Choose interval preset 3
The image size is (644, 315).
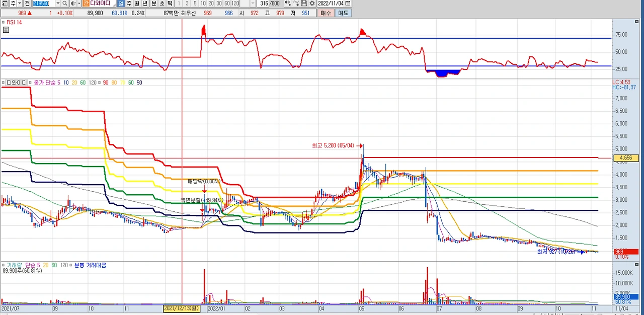[x=187, y=4]
